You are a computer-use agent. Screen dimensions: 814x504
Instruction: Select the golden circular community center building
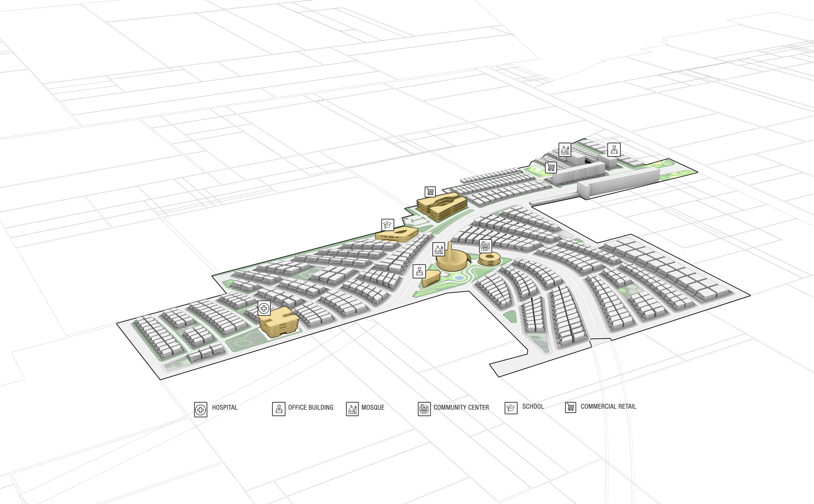(x=489, y=259)
